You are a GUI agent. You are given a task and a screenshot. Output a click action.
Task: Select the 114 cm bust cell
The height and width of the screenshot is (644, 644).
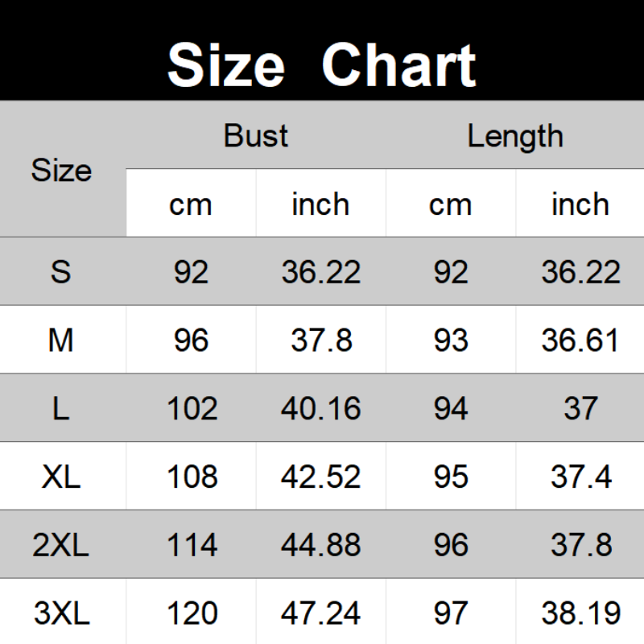[x=192, y=546]
